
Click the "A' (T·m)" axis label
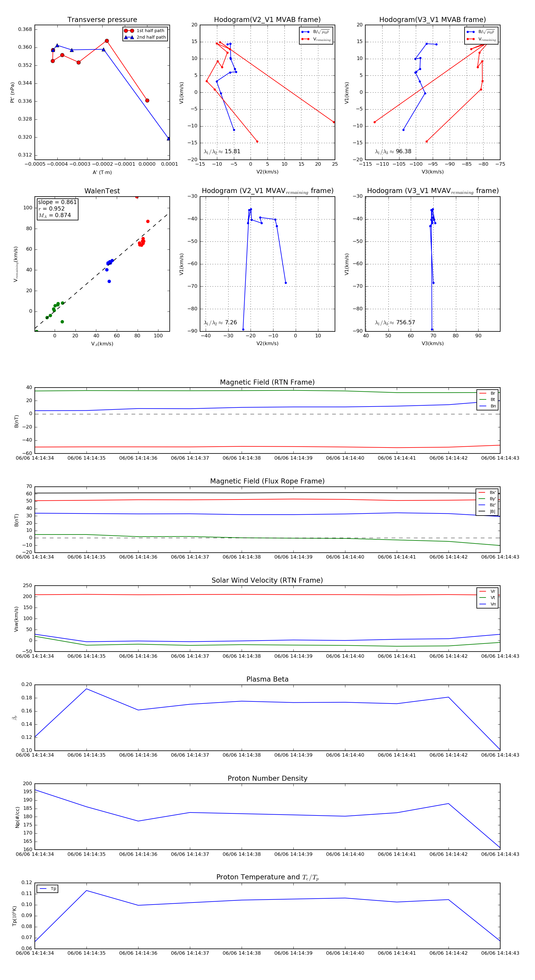102,172
